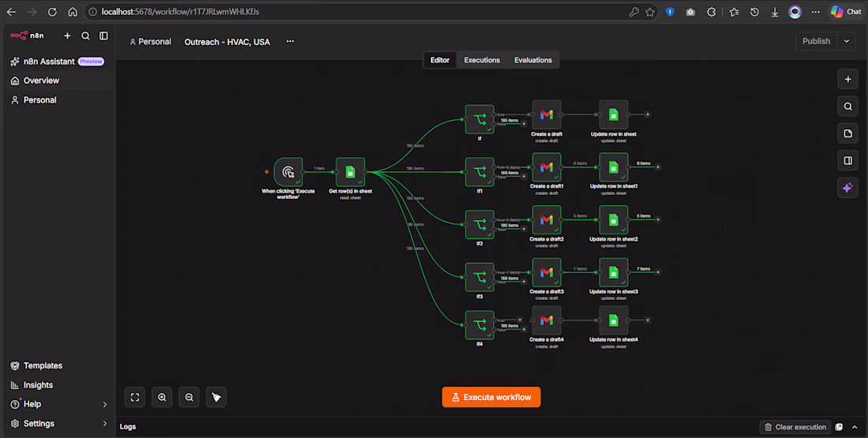The height and width of the screenshot is (438, 868).
Task: Switch to the Executions tab
Action: (481, 60)
